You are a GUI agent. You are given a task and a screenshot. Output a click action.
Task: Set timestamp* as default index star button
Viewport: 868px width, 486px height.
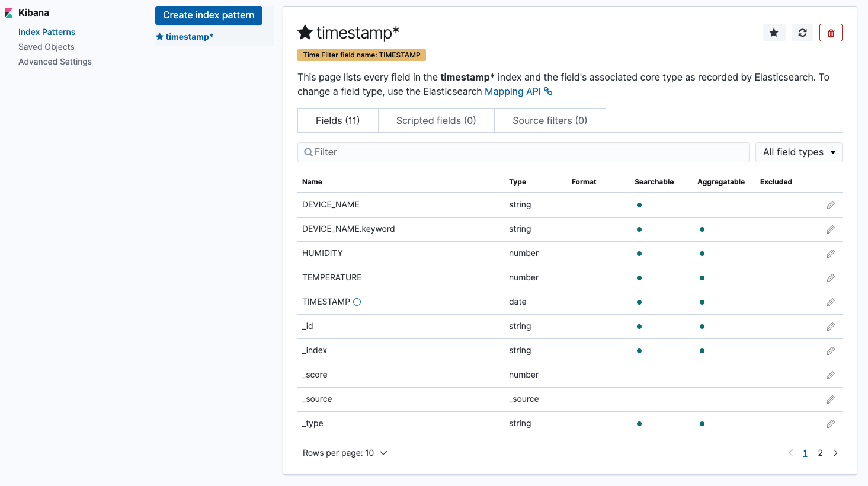pos(774,33)
